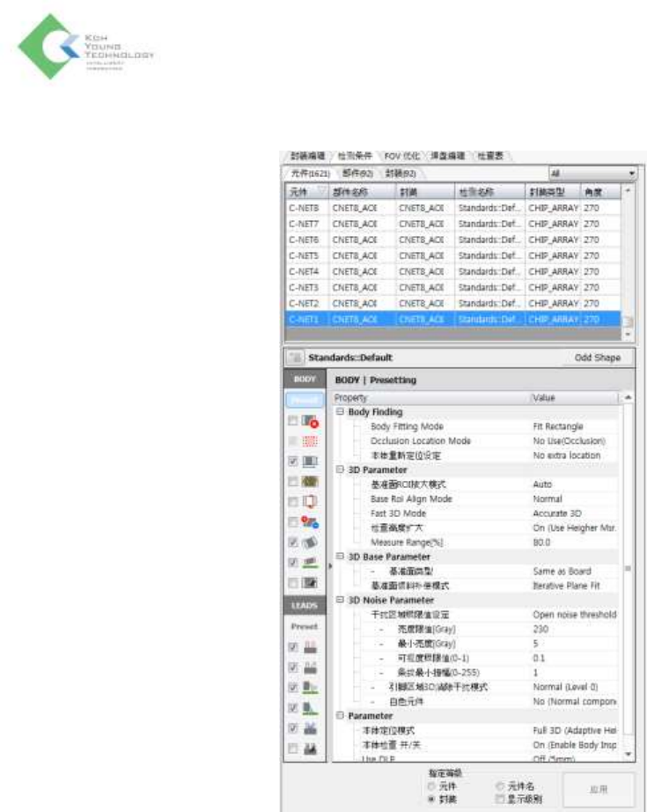Select the C-NET2 row
The width and height of the screenshot is (647, 812).
click(452, 304)
